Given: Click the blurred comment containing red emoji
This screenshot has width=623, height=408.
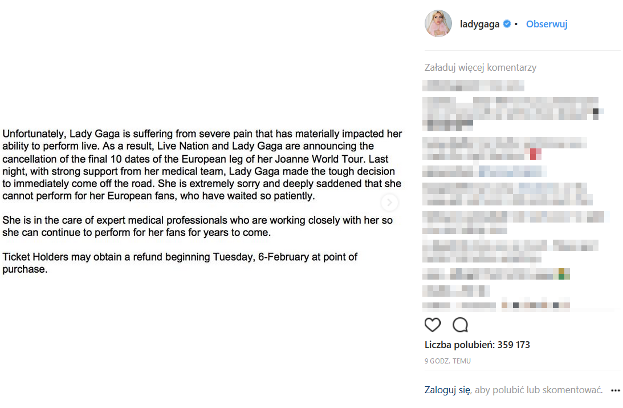Looking at the screenshot, I should [x=505, y=149].
